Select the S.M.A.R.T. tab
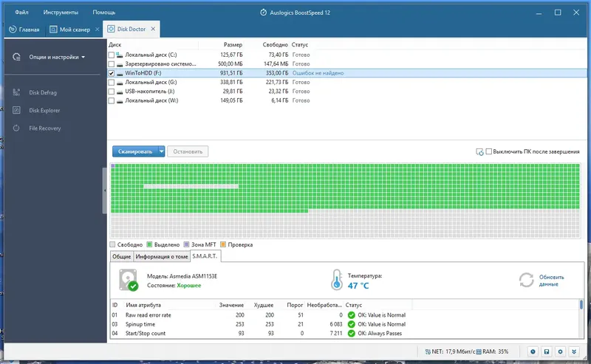The image size is (591, 364). click(x=205, y=256)
